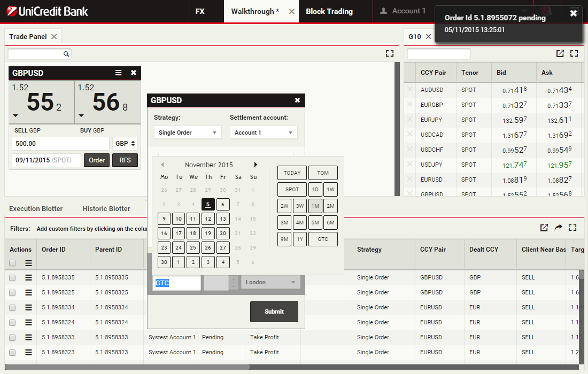The image size is (588, 374).
Task: Maximize the Trade Panel with fullscreen icon
Action: 389,53
